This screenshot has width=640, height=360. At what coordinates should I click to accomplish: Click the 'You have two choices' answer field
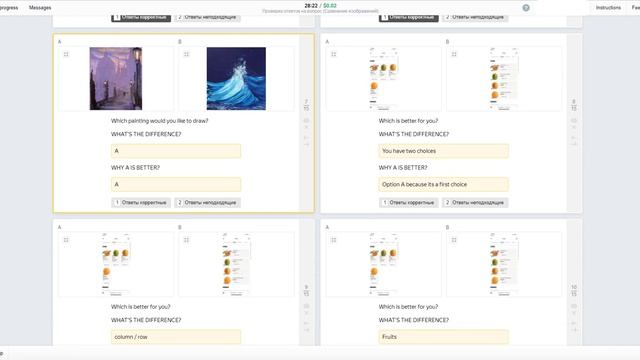click(444, 151)
